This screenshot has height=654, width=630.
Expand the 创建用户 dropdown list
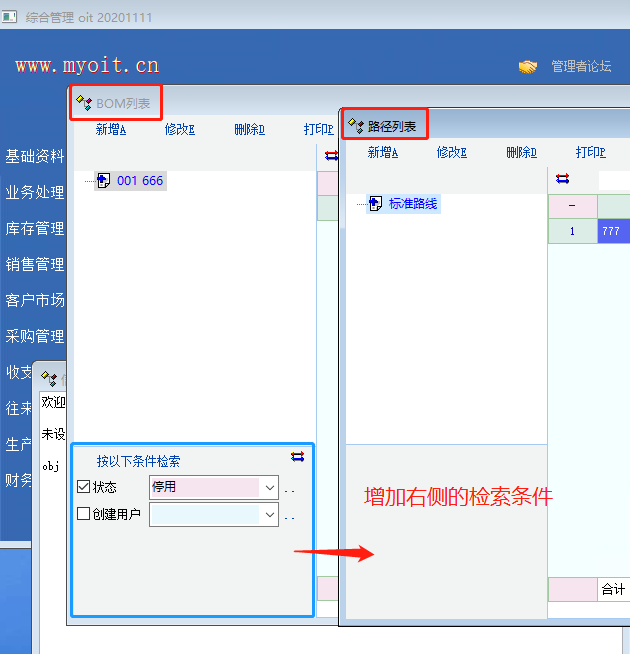tap(268, 514)
